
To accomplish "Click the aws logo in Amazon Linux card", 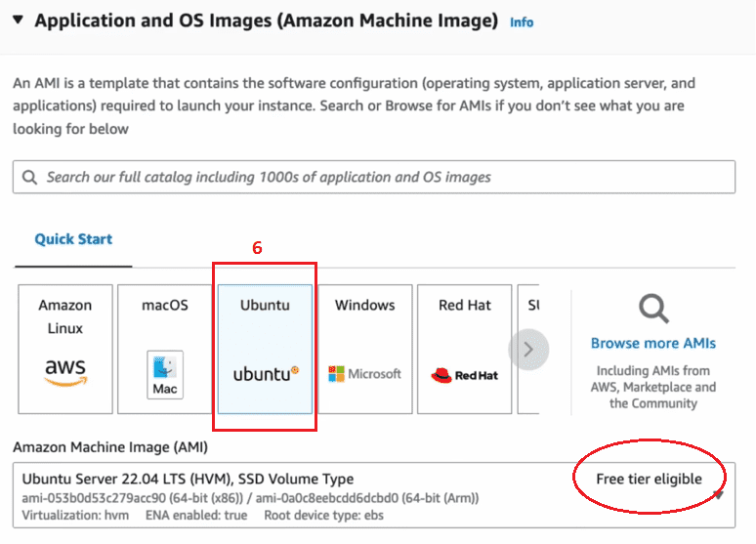I will click(65, 372).
